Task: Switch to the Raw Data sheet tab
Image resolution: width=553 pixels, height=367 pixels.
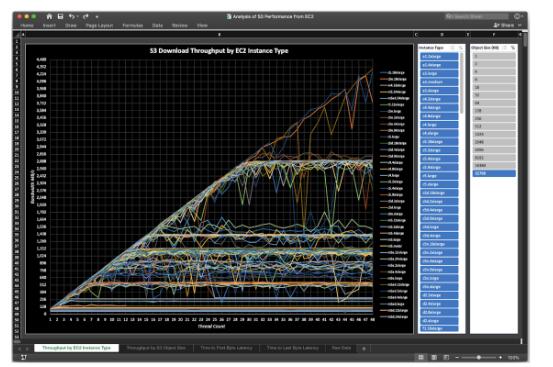Action: point(341,348)
